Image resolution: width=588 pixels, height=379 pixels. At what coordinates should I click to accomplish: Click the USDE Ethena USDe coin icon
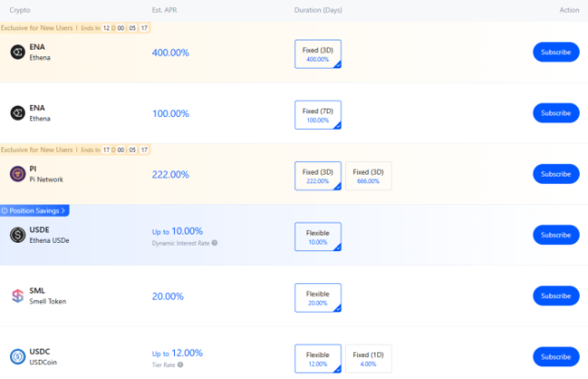tap(17, 235)
